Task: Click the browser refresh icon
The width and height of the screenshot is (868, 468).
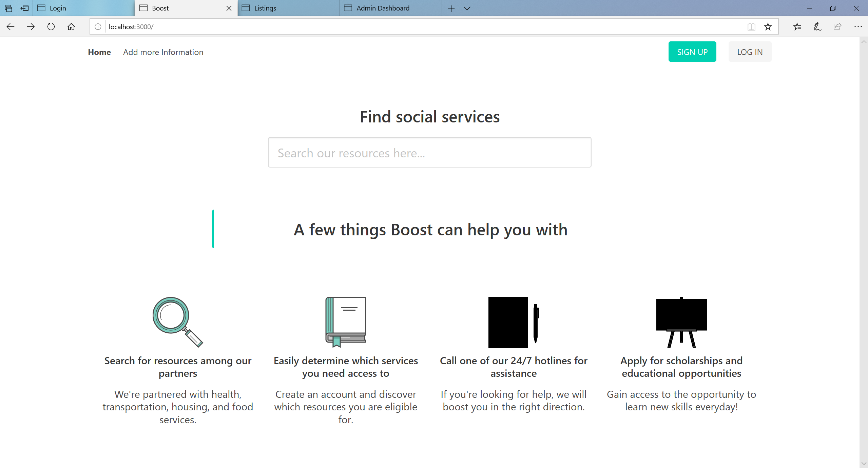Action: (51, 26)
